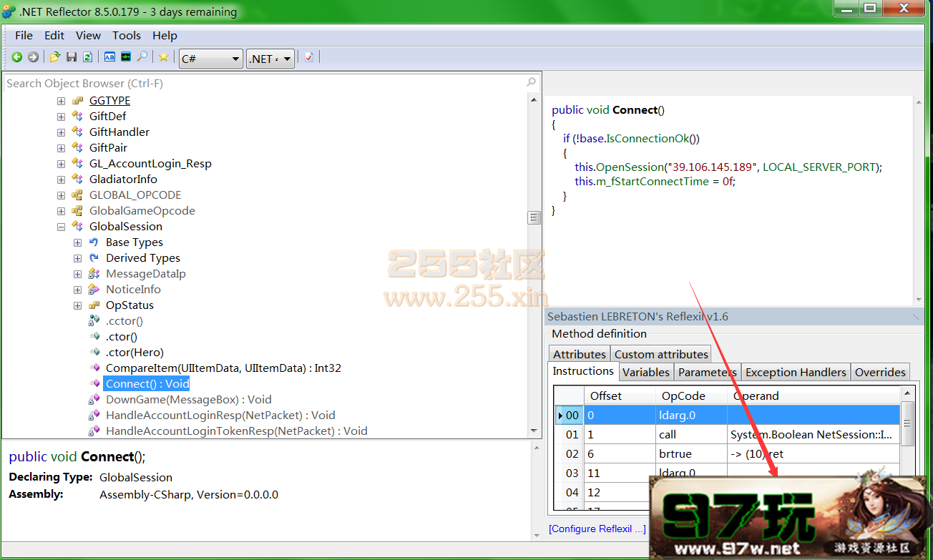Viewport: 933px width, 560px height.
Task: Switch to the Variables tab
Action: click(646, 372)
